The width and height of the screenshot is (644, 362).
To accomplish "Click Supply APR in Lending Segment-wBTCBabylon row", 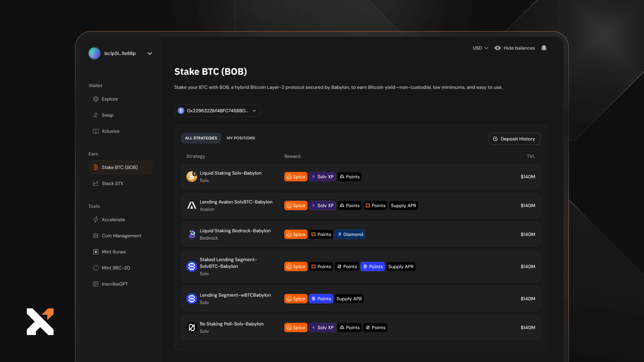I will point(349,299).
